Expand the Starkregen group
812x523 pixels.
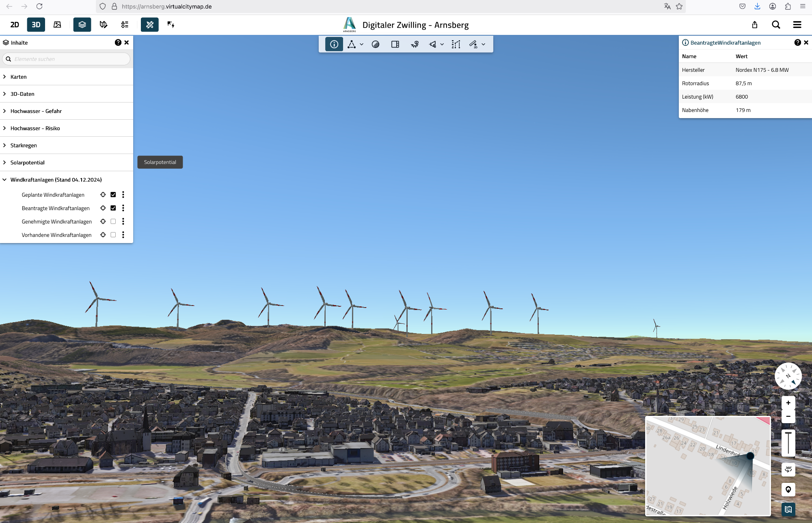click(4, 145)
